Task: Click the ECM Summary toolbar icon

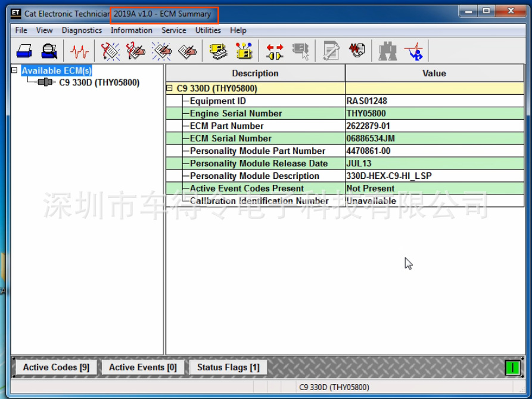Action: click(x=219, y=51)
